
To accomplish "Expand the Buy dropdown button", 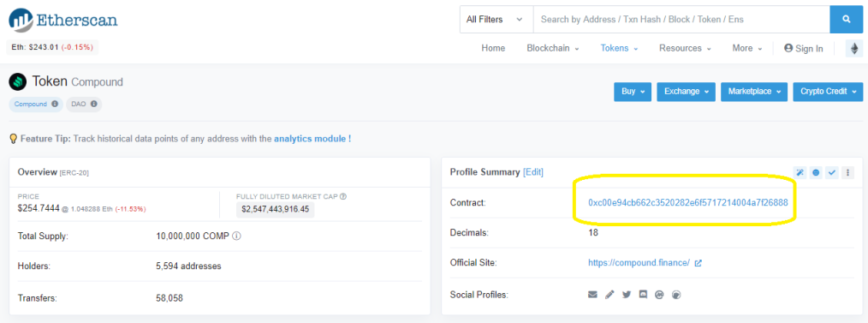I will click(633, 92).
